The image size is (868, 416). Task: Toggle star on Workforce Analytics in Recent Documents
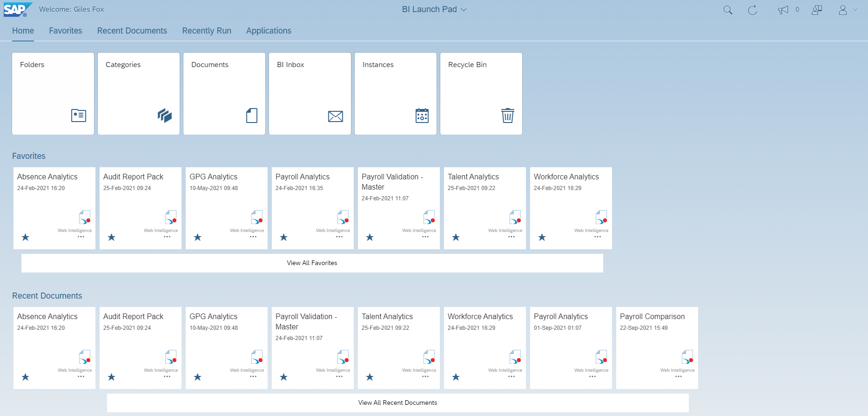click(x=456, y=377)
